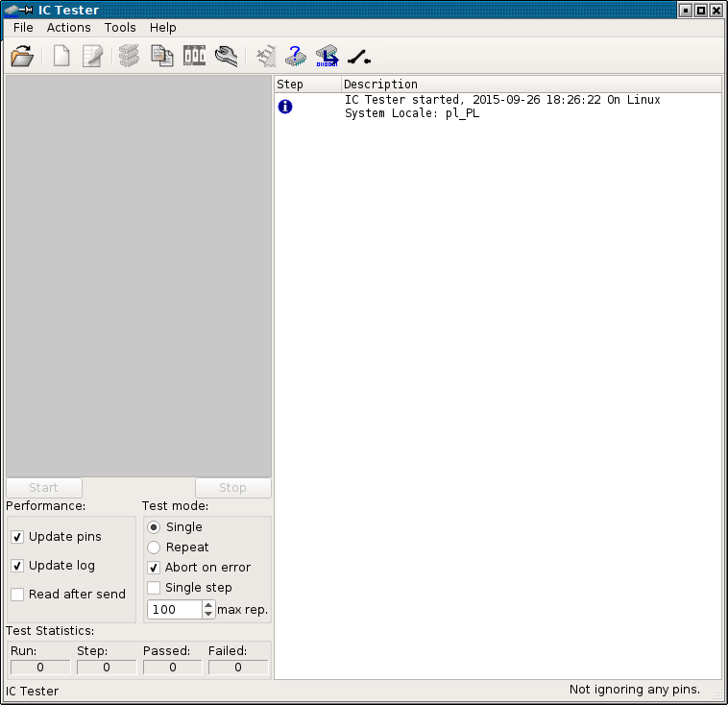Image resolution: width=728 pixels, height=705 pixels.
Task: Click the stacked chips toolbar icon
Action: [130, 57]
